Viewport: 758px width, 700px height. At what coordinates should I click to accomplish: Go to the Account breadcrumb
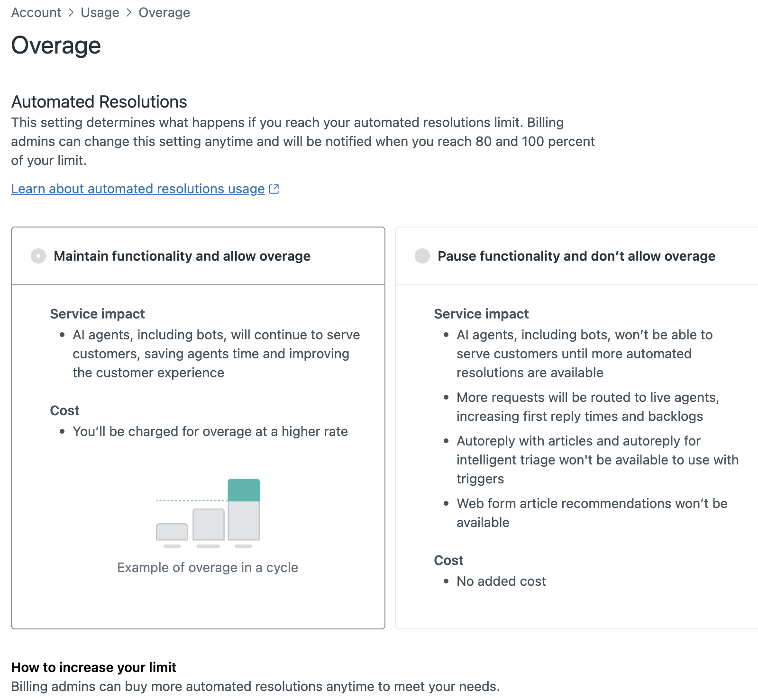tap(36, 13)
